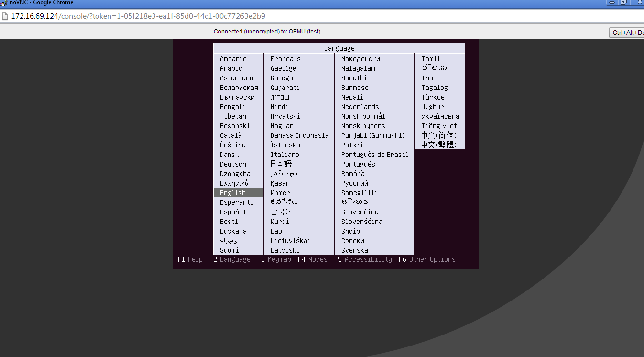Select Bosanski language
This screenshot has width=644, height=357.
pos(235,126)
